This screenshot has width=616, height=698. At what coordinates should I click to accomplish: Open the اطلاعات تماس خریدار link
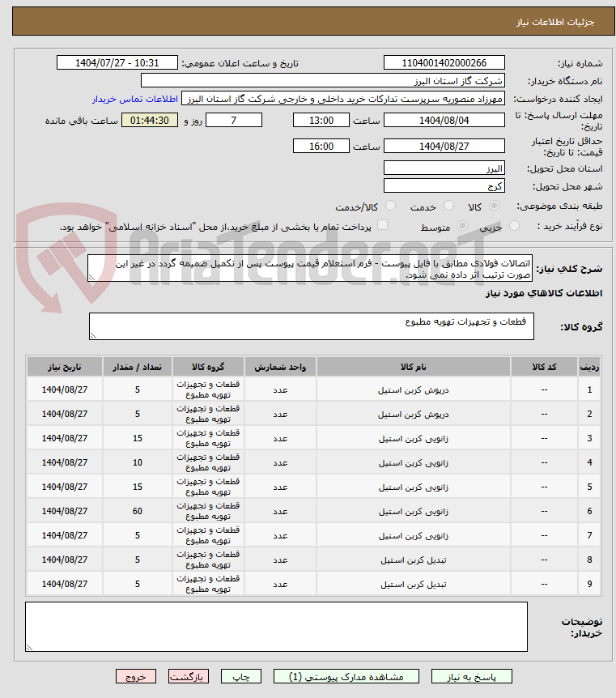135,99
